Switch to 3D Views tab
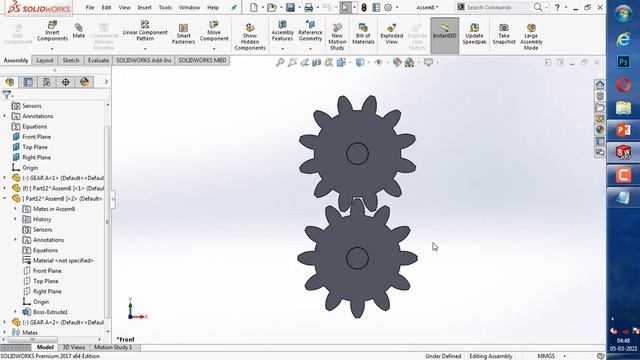Image resolution: width=640 pixels, height=360 pixels. 73,347
